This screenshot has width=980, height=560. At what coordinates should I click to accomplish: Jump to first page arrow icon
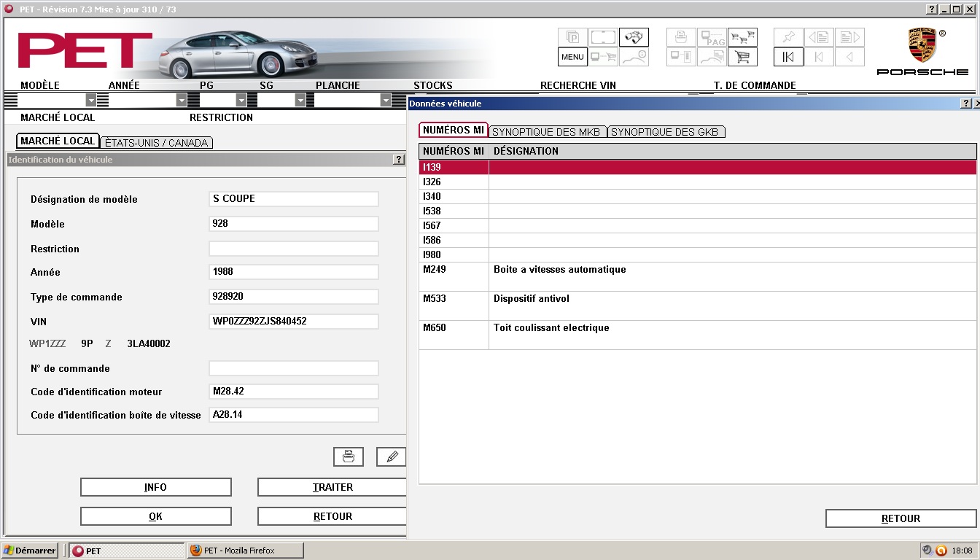click(x=788, y=57)
